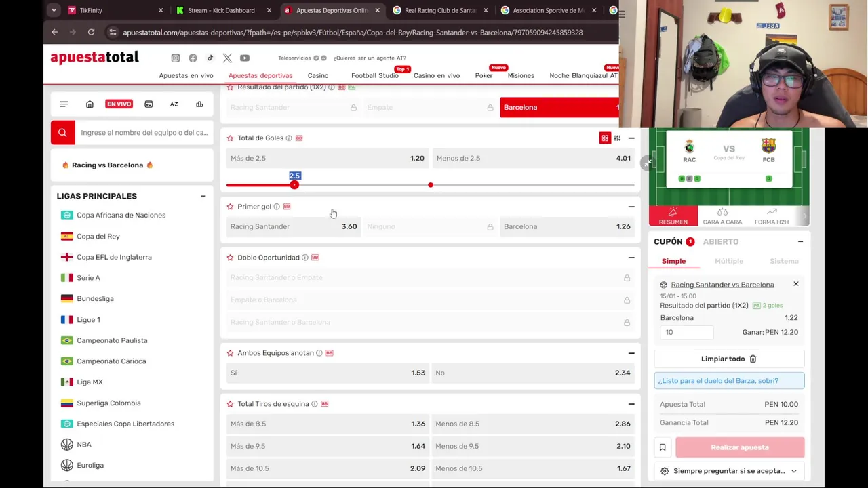Open the Copa del Rey league link
868x488 pixels.
[x=98, y=236]
